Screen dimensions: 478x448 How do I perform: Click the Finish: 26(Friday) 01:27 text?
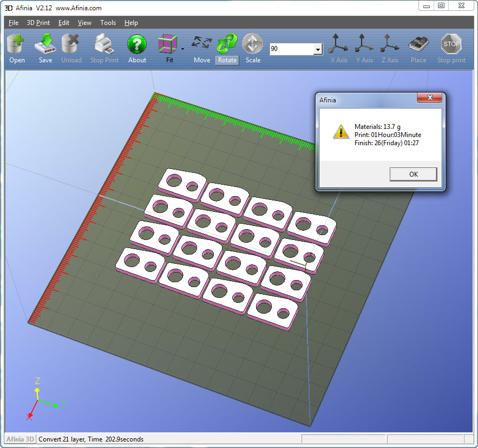pos(387,142)
